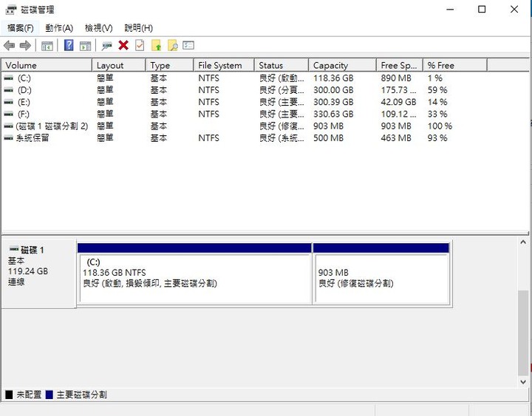Sort by the % Free column header
Image resolution: width=532 pixels, height=416 pixels.
pyautogui.click(x=455, y=65)
